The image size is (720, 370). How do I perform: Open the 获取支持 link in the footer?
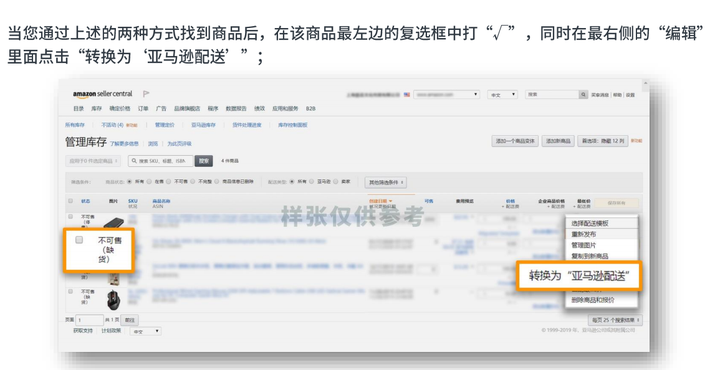coord(83,331)
